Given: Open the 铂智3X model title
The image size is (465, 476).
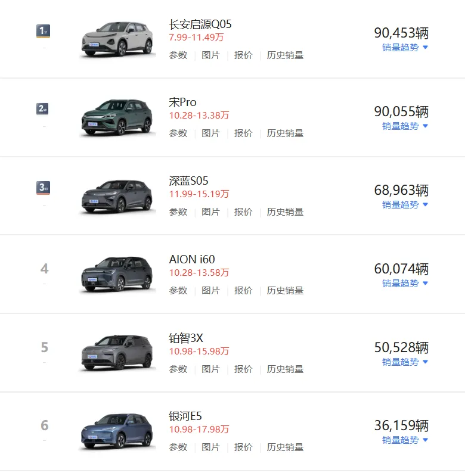Looking at the screenshot, I should point(186,338).
